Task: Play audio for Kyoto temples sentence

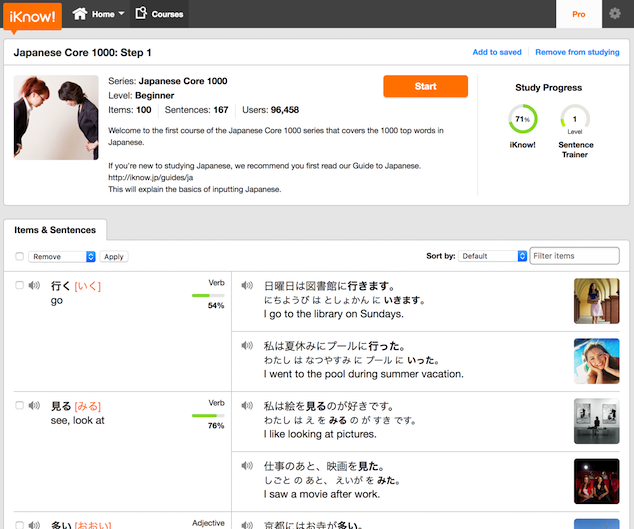Action: (x=247, y=525)
